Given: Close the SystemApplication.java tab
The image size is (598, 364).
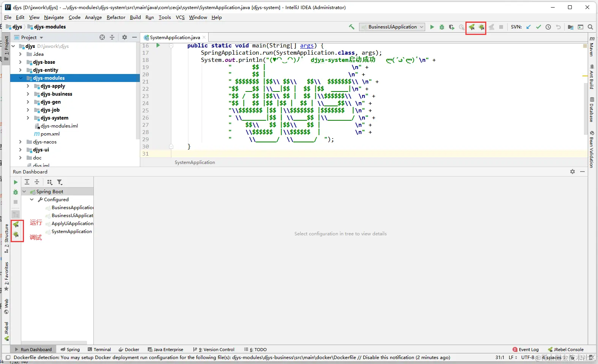Looking at the screenshot, I should coord(204,37).
